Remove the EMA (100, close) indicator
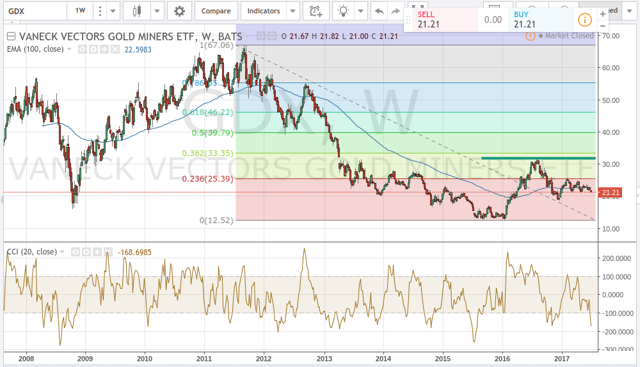Screen dimensions: 640x367 point(116,49)
